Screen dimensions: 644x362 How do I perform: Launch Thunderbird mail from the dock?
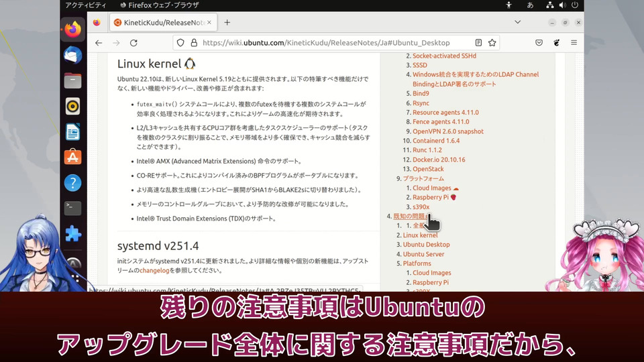click(72, 55)
